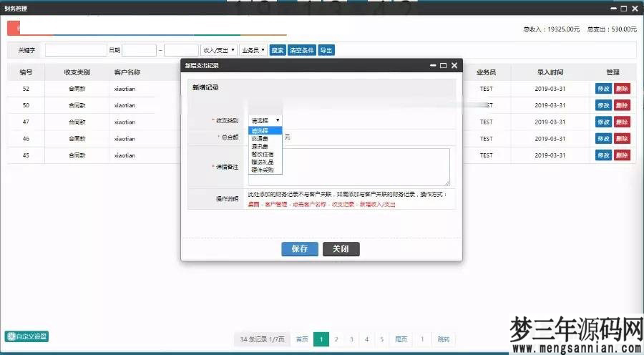Focus the 关键字 search input
Viewport: 644px width, 355px height.
coord(76,50)
